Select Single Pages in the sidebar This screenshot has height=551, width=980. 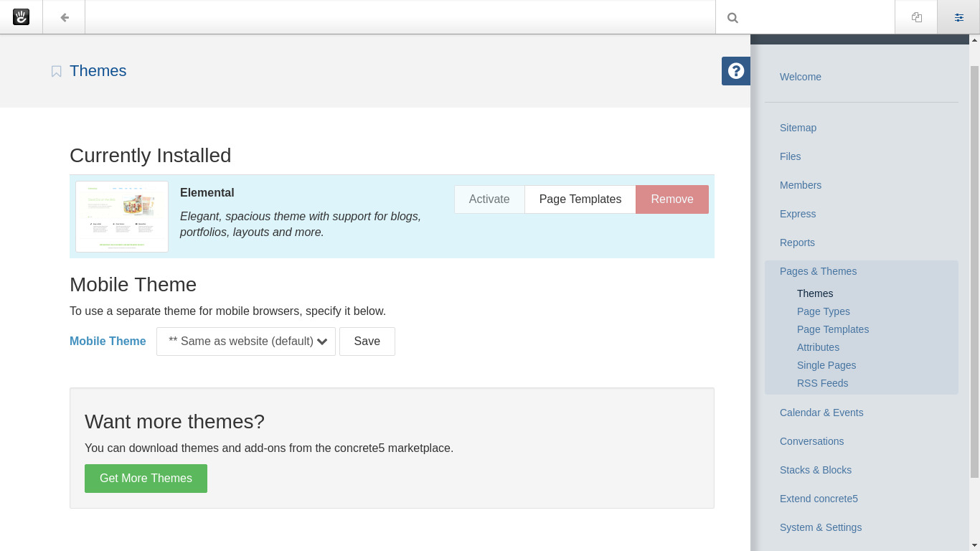(x=826, y=365)
